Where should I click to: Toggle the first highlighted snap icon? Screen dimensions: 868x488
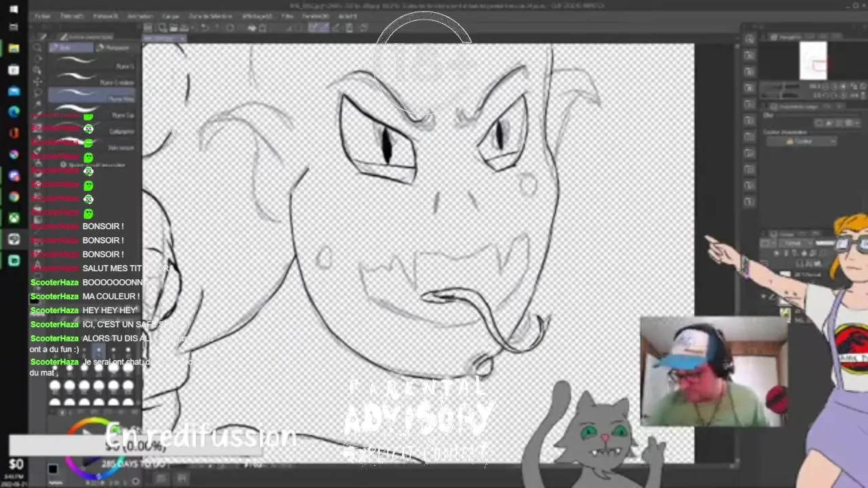(313, 28)
